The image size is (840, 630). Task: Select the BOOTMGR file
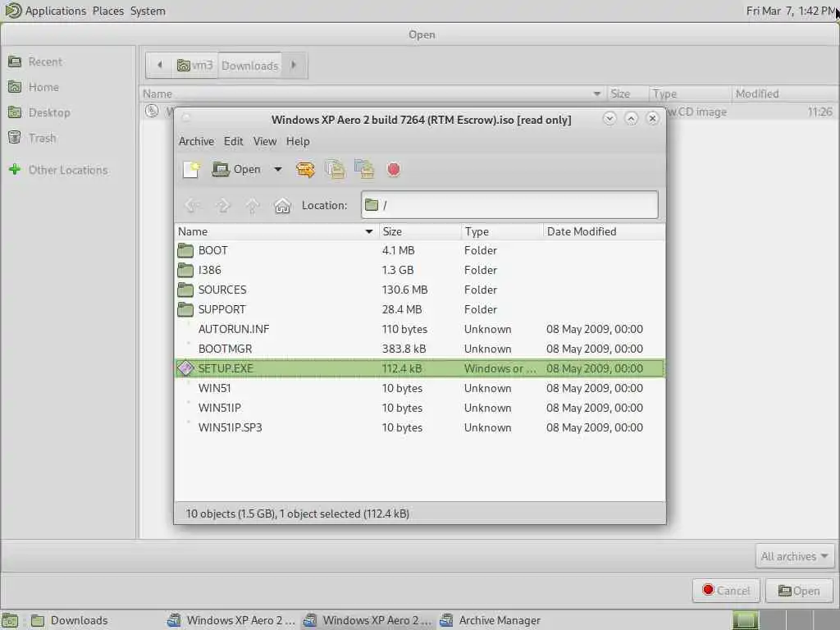pos(419,349)
